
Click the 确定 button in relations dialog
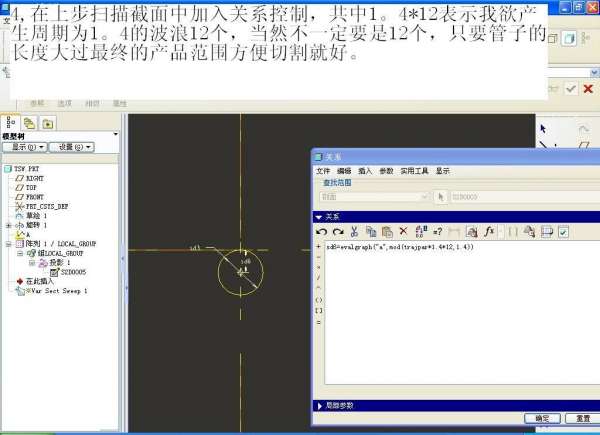(x=542, y=418)
